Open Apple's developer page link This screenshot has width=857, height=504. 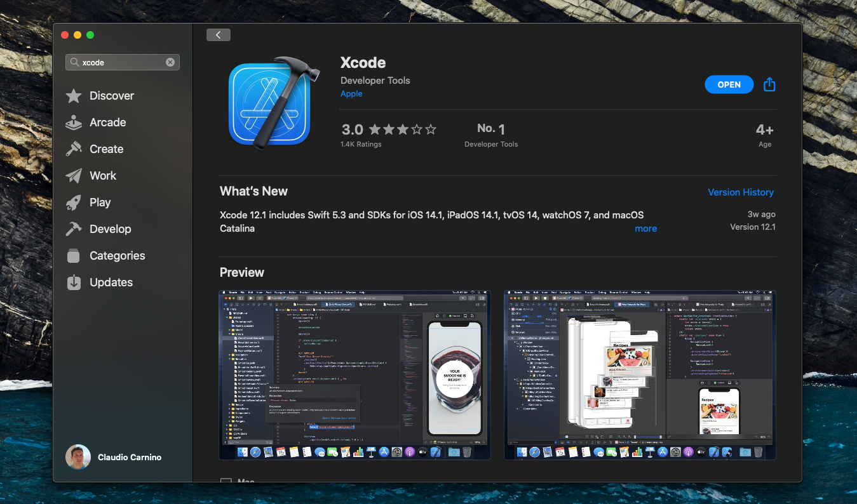[x=351, y=93]
